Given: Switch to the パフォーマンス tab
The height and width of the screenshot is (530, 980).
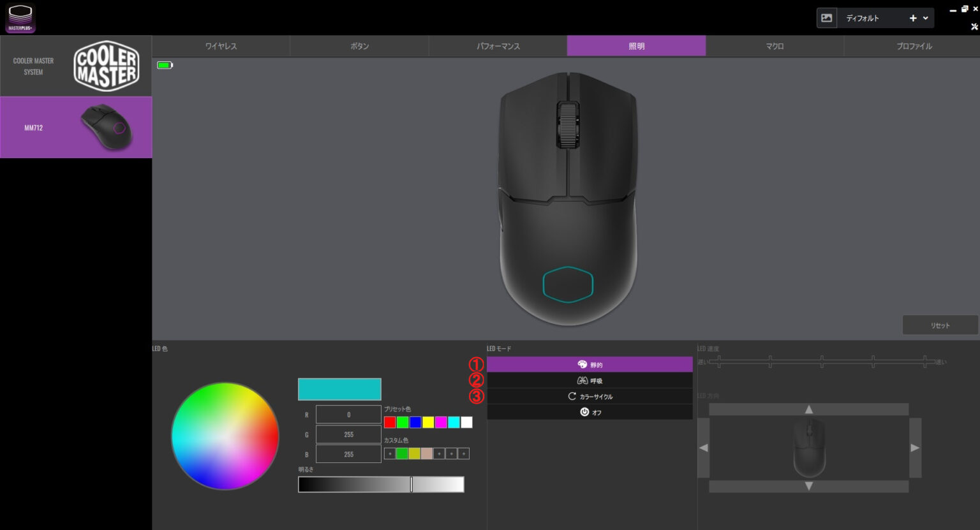Looking at the screenshot, I should point(498,46).
